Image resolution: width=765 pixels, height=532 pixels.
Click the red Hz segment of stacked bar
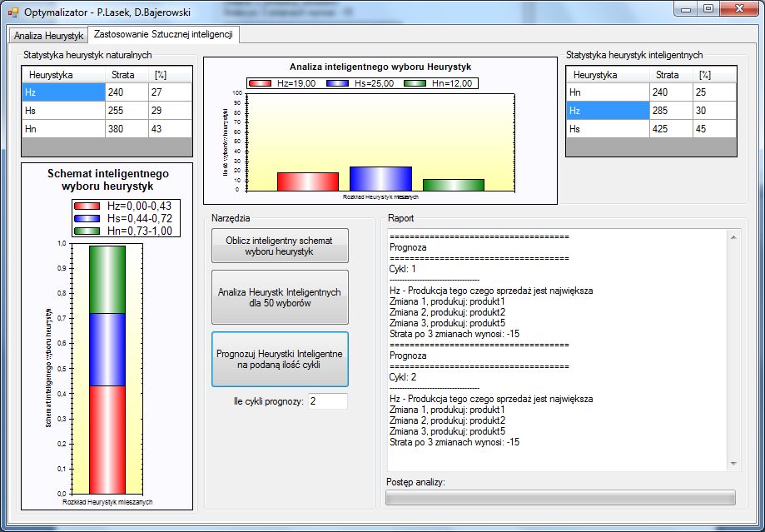point(107,440)
